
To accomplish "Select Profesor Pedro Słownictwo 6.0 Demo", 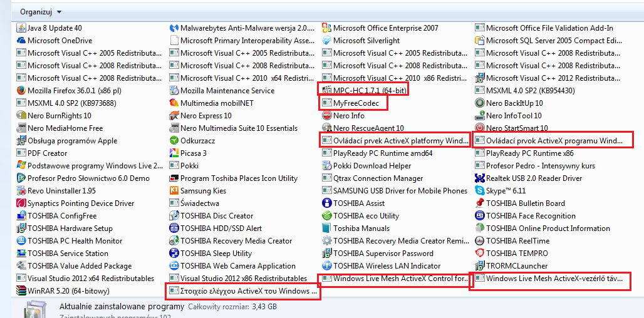I will 83,178.
